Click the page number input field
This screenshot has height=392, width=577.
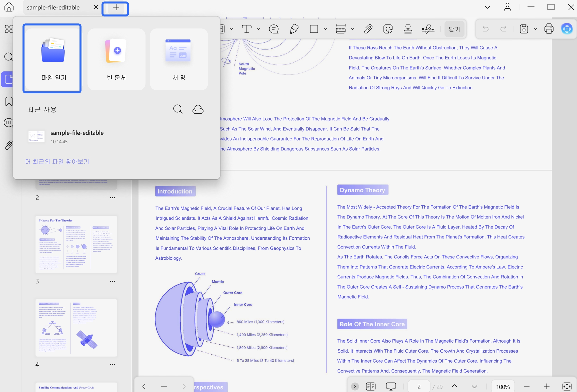pos(419,387)
